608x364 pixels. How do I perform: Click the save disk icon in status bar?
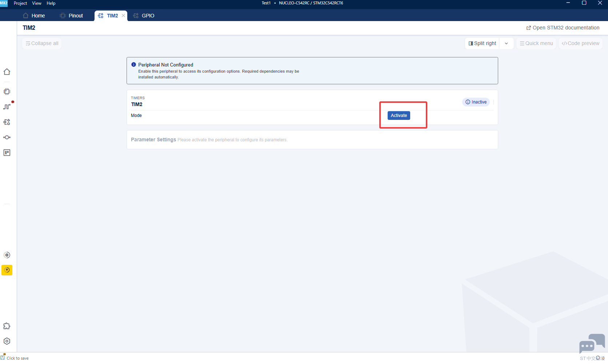(3, 357)
